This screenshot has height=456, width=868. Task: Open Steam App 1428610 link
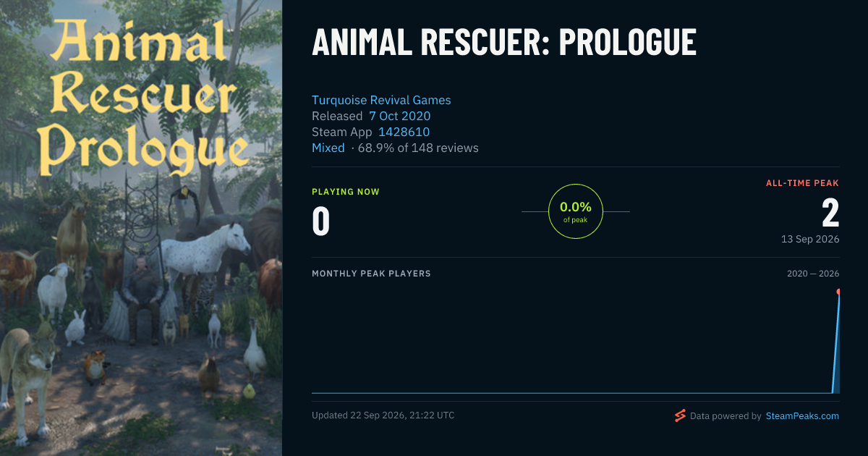click(404, 132)
